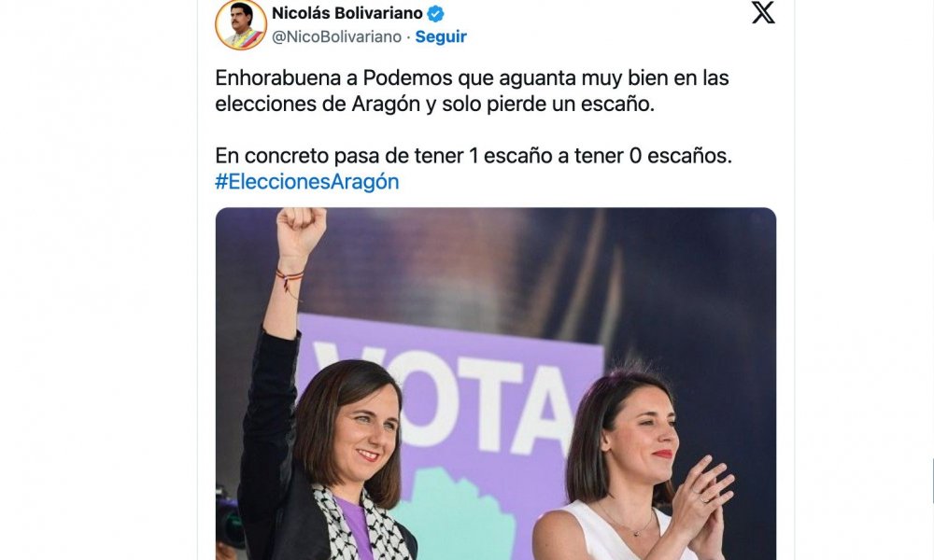Image resolution: width=934 pixels, height=560 pixels.
Task: Click the camera lens at the photo's edge
Action: click(229, 519)
